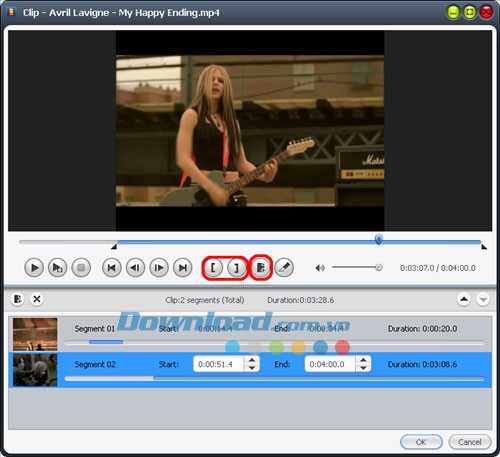The height and width of the screenshot is (457, 500).
Task: Click the left trim marker triangle
Action: click(x=114, y=247)
